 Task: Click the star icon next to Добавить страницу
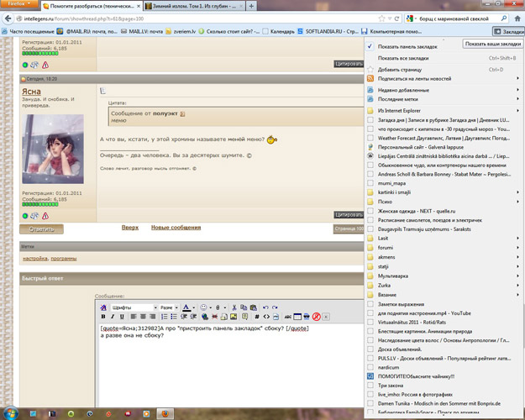click(371, 68)
